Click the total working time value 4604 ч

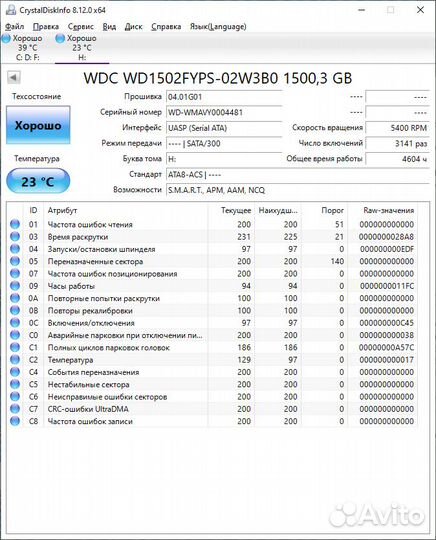(x=397, y=159)
